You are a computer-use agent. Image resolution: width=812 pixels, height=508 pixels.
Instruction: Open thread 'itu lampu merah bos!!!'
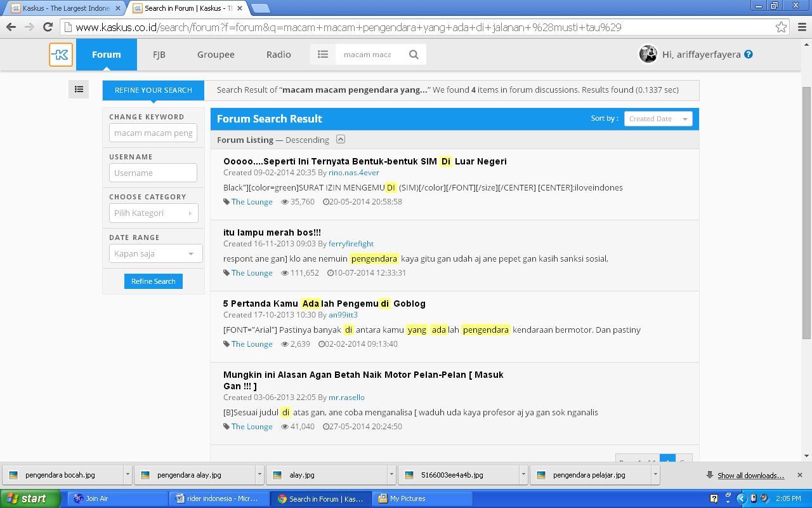tap(272, 232)
